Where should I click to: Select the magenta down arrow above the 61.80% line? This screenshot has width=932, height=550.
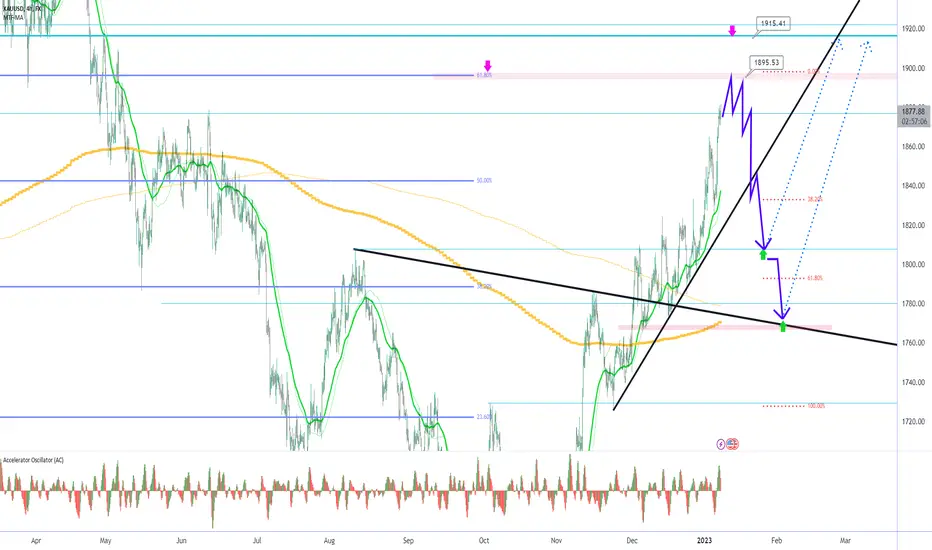(x=488, y=65)
